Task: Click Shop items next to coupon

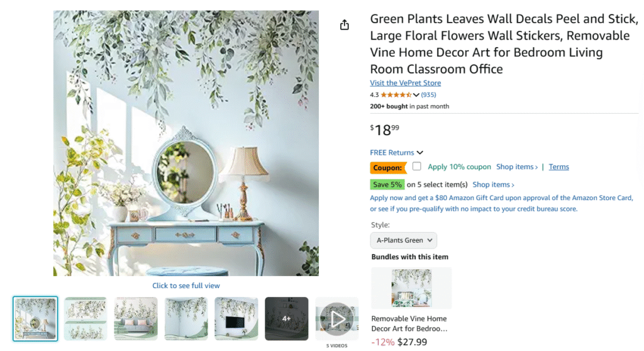Action: 517,167
